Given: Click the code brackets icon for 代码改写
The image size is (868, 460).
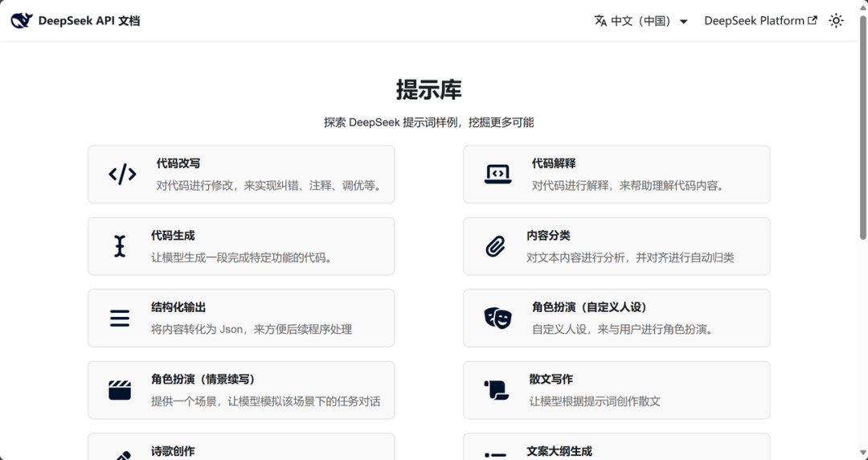Looking at the screenshot, I should 122,174.
